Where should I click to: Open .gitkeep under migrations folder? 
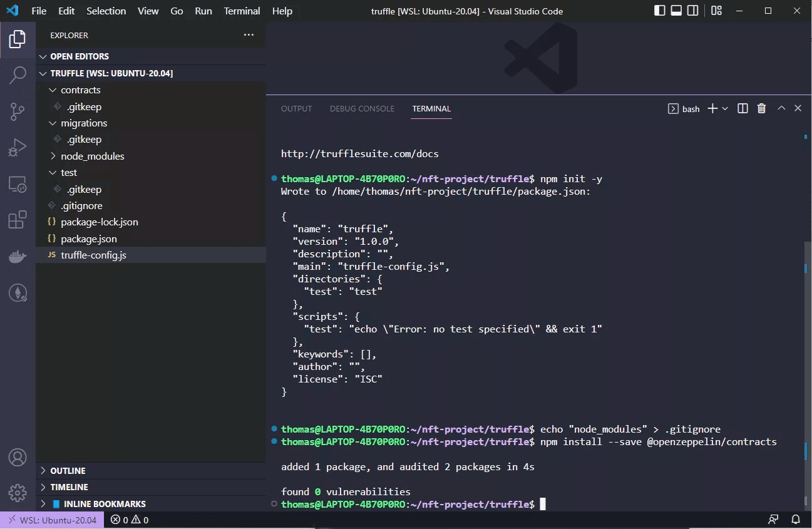point(151,140)
